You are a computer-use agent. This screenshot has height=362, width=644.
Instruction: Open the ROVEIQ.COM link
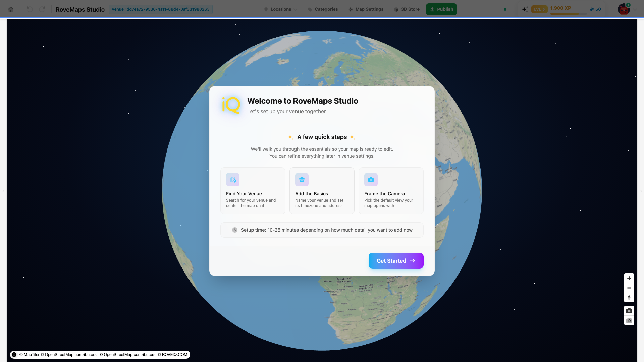172,355
